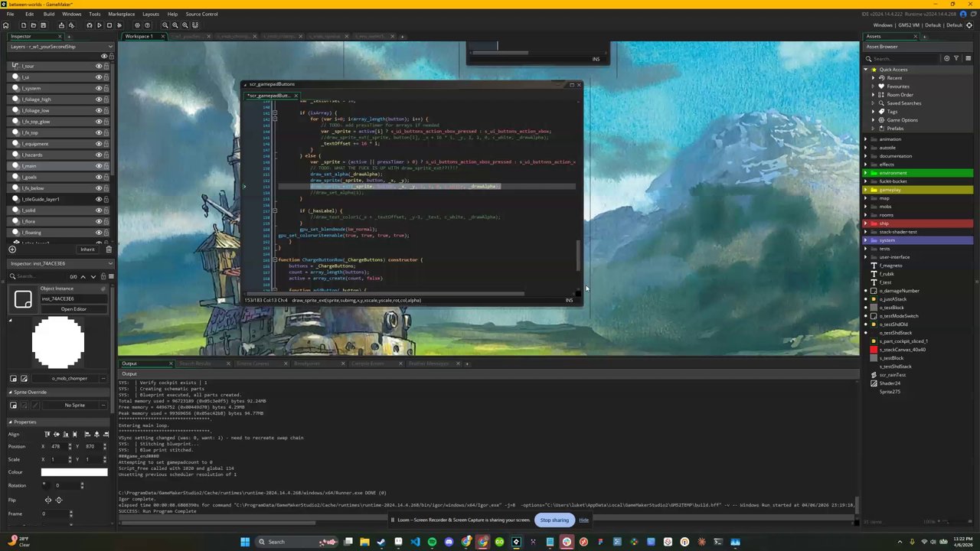Open the Source Control menu
Image resolution: width=980 pixels, height=551 pixels.
pos(201,14)
